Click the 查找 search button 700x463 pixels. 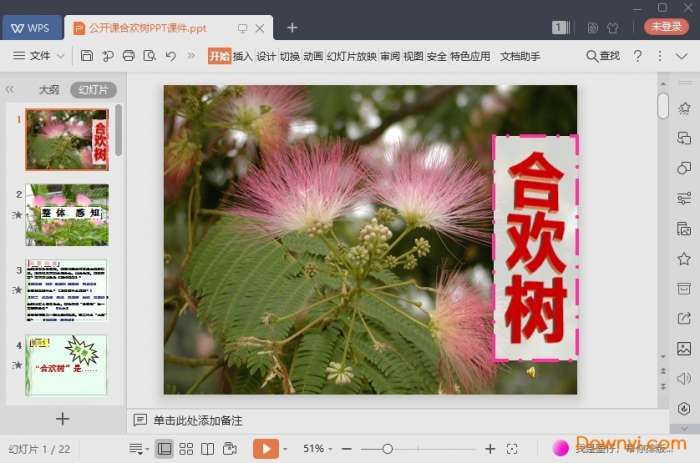pyautogui.click(x=603, y=56)
